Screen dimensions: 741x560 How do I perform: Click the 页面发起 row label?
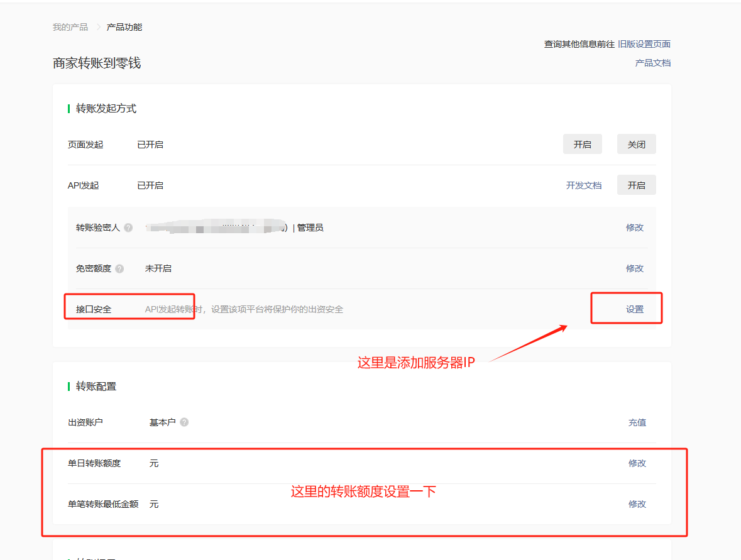pos(85,145)
